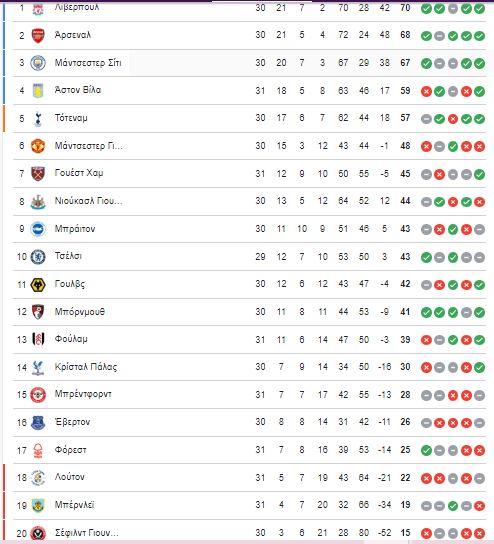Select the Νιούκασλ Γιου... team row
This screenshot has width=494, height=544.
(x=249, y=201)
